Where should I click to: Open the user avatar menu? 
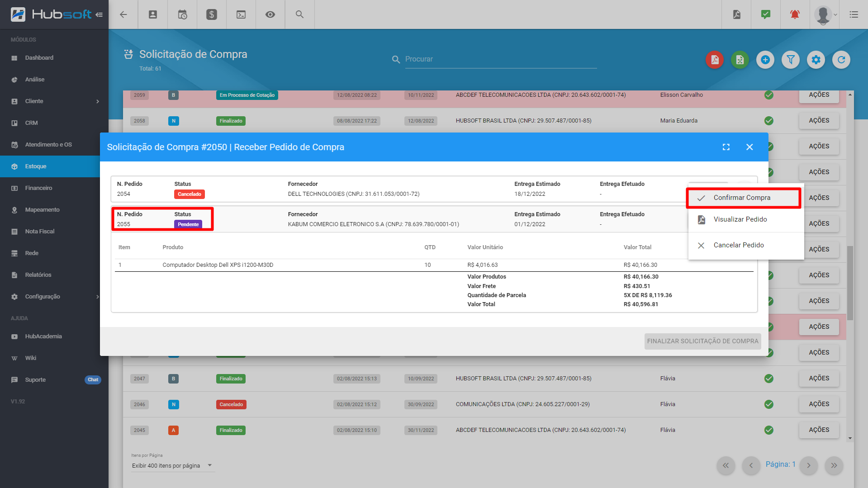coord(825,14)
